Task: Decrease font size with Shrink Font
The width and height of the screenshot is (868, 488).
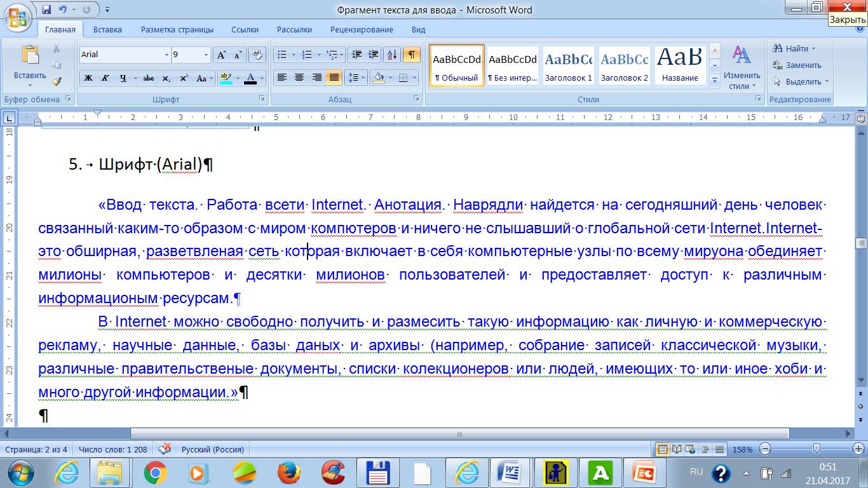Action: [x=238, y=55]
